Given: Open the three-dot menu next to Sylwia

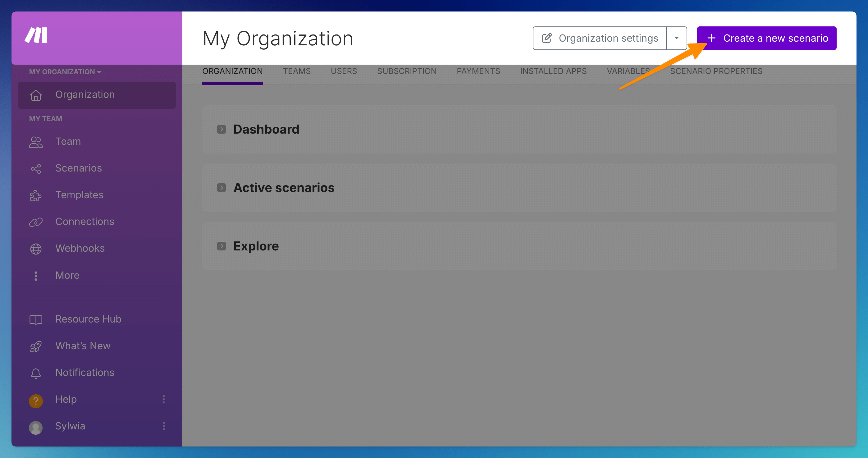Looking at the screenshot, I should pyautogui.click(x=164, y=426).
